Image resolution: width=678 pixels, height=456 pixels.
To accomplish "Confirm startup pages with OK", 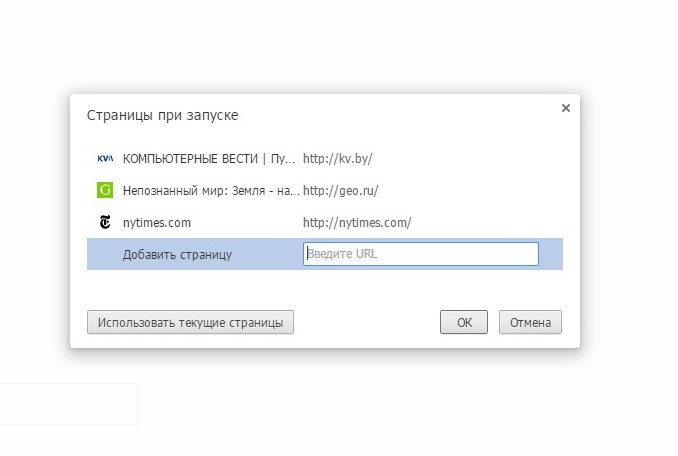I will tap(464, 322).
